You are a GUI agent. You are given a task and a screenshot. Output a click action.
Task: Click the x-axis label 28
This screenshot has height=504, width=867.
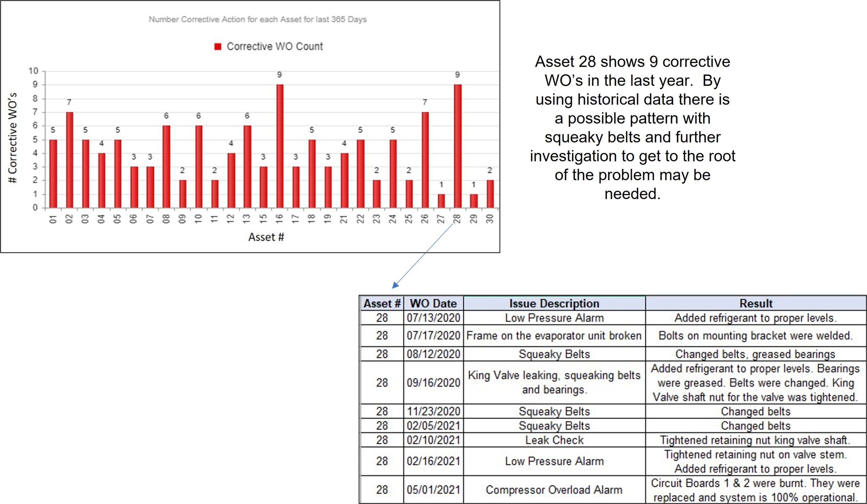point(458,218)
